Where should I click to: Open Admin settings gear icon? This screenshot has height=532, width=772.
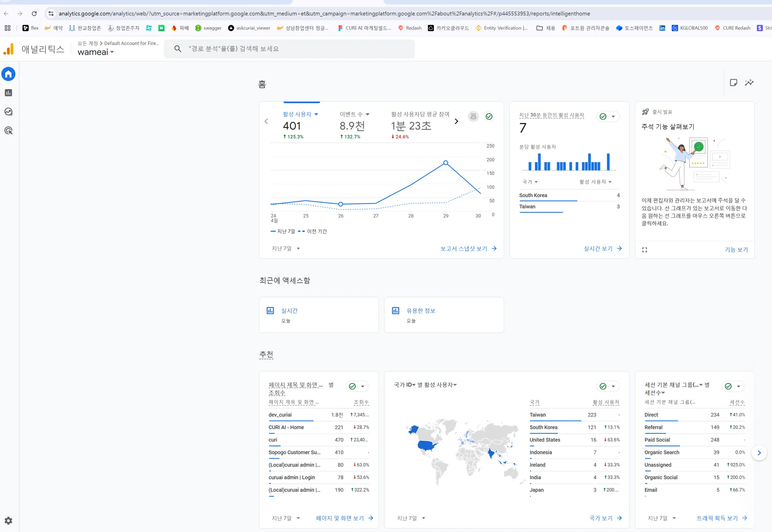8,520
